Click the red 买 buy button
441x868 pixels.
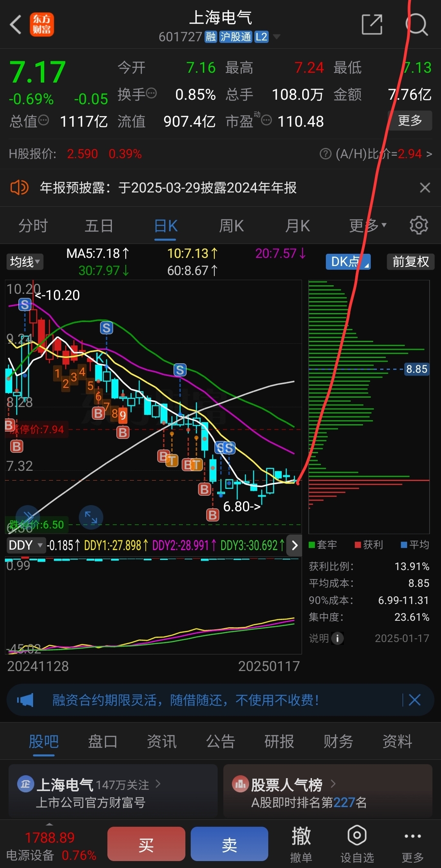point(146,844)
